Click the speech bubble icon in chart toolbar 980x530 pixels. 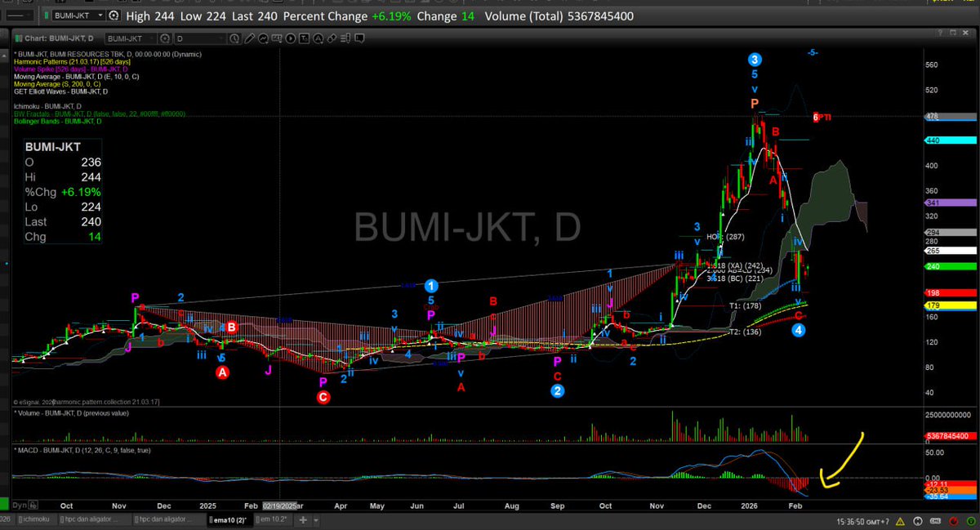359,38
